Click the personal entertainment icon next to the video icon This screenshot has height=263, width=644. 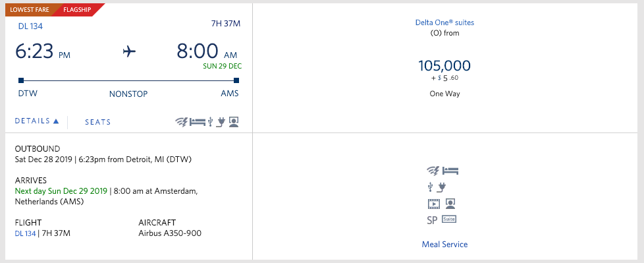tap(450, 204)
